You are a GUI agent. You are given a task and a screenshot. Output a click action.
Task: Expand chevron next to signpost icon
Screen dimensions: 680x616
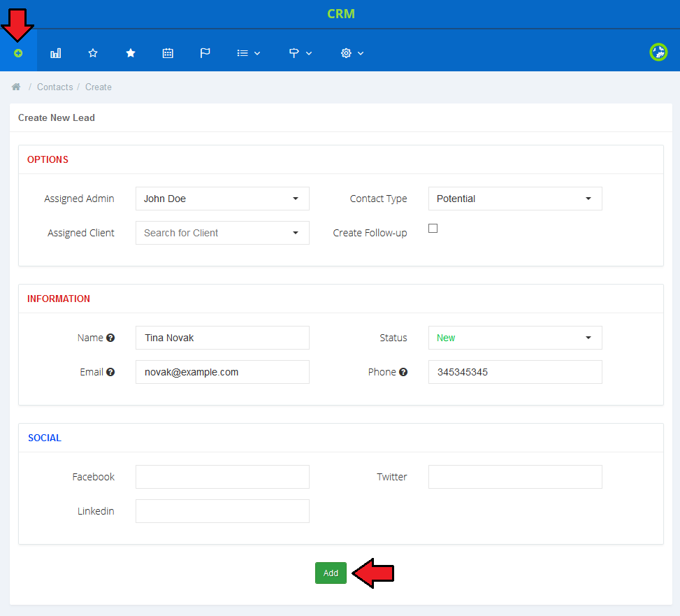tap(309, 53)
